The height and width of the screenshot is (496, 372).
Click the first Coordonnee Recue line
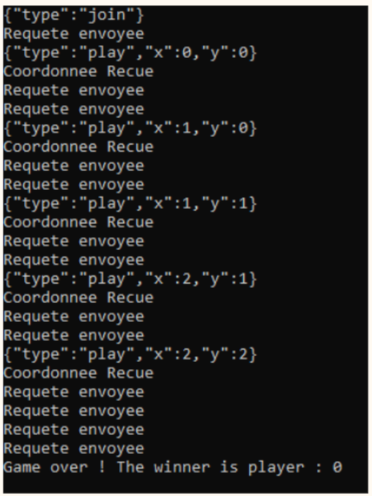pyautogui.click(x=78, y=71)
